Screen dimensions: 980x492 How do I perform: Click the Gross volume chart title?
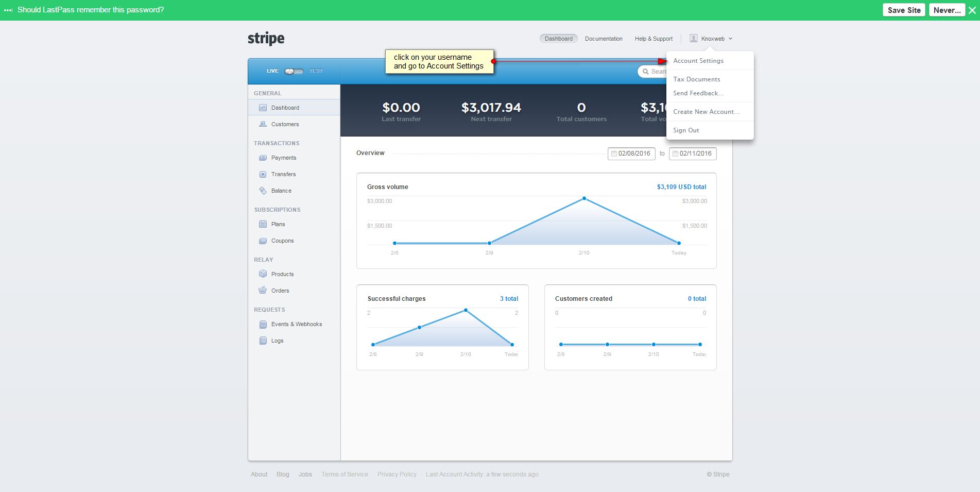387,187
